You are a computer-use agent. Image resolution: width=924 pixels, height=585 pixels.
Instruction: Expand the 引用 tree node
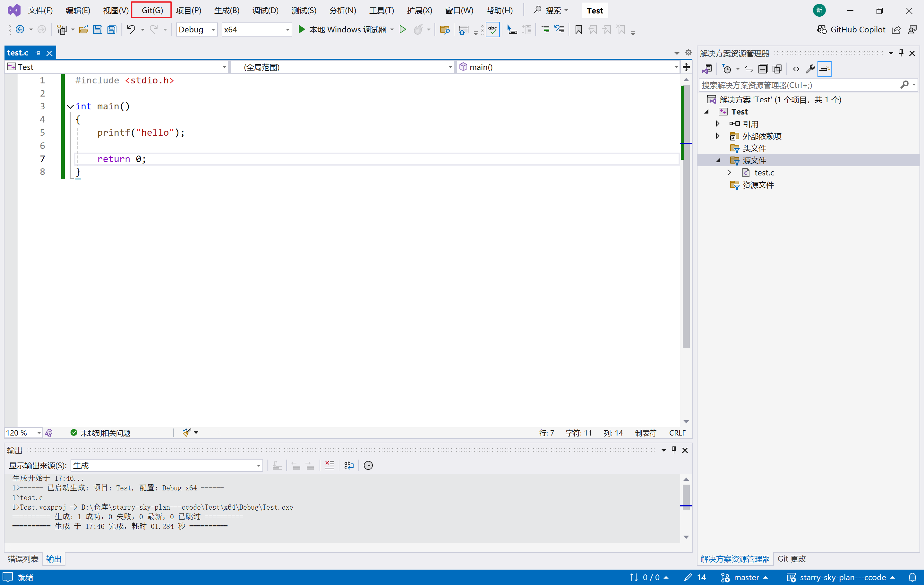coord(718,123)
